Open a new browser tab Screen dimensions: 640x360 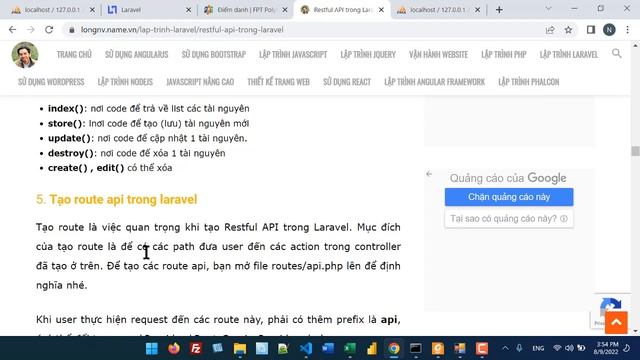pos(499,10)
